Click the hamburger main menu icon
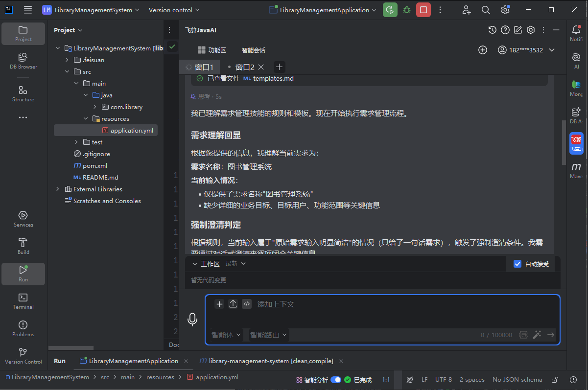The image size is (588, 390). [28, 10]
